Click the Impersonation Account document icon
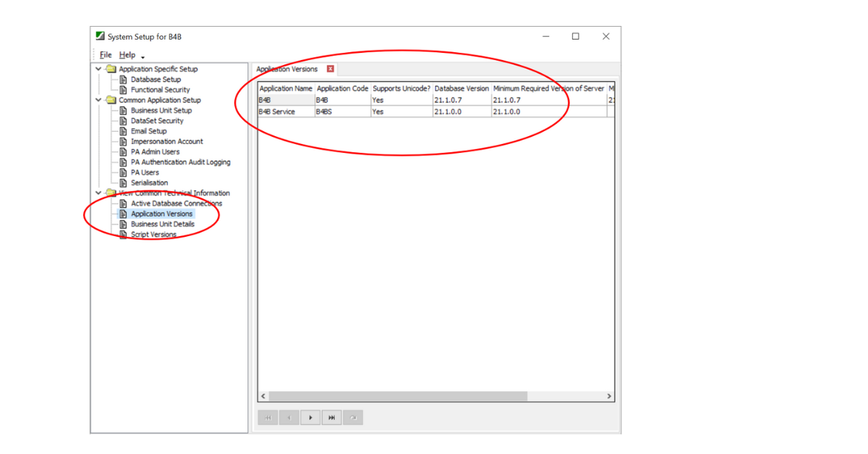The height and width of the screenshot is (454, 868). (124, 141)
